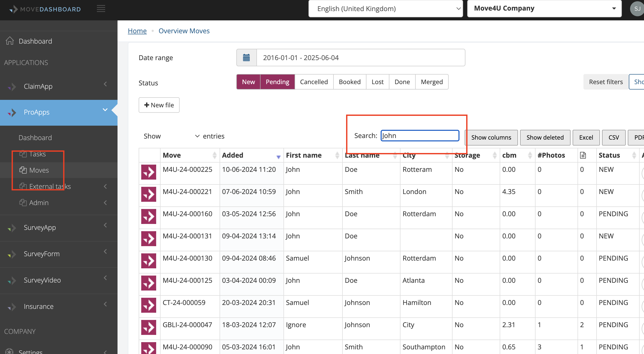Open move M4U-24-000225 arrow icon

pyautogui.click(x=149, y=172)
